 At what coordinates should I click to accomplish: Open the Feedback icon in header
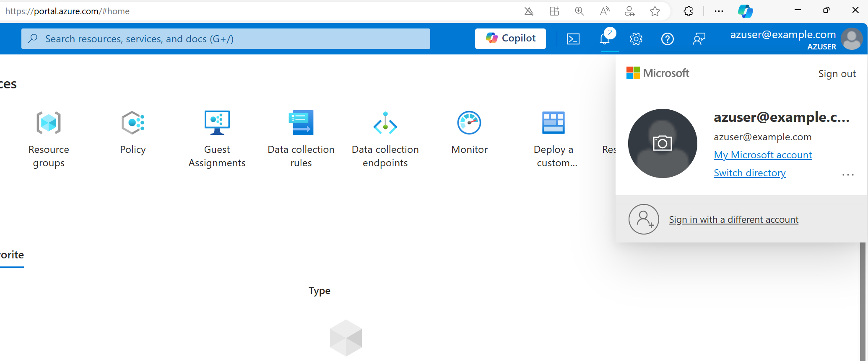[699, 39]
